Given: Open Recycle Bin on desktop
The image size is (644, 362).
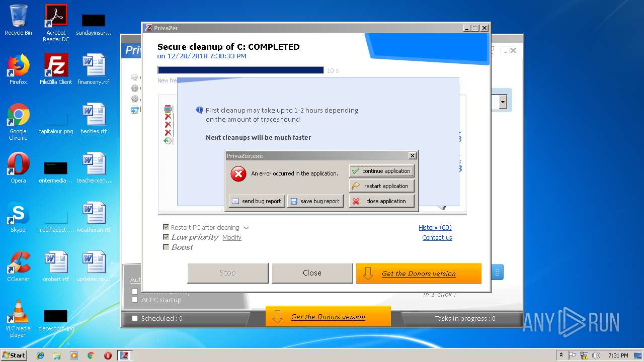Looking at the screenshot, I should click(x=18, y=21).
